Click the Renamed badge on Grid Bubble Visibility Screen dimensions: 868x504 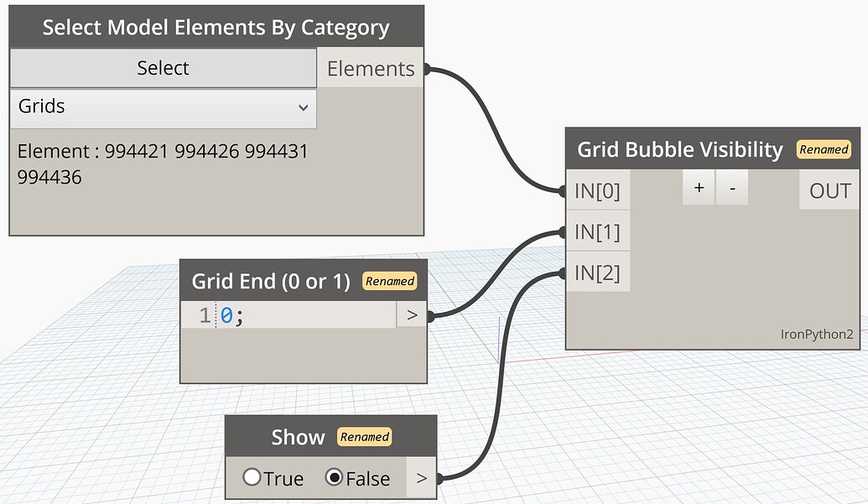pyautogui.click(x=823, y=149)
